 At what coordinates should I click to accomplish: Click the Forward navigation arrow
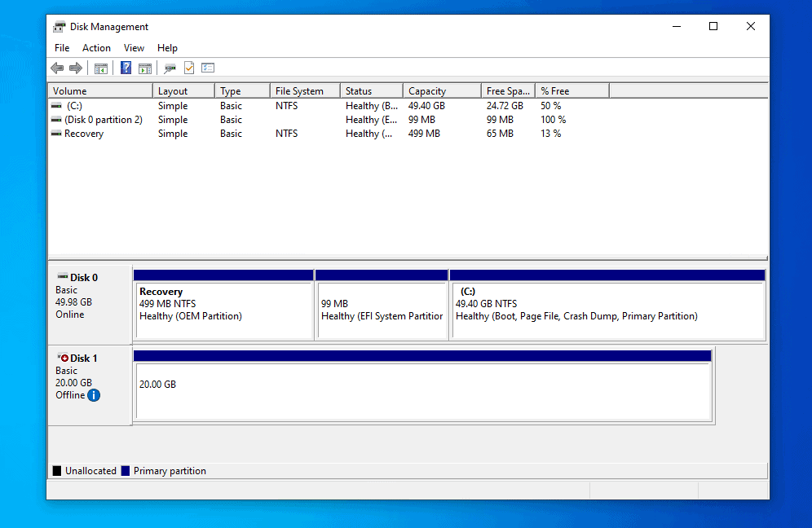click(76, 68)
